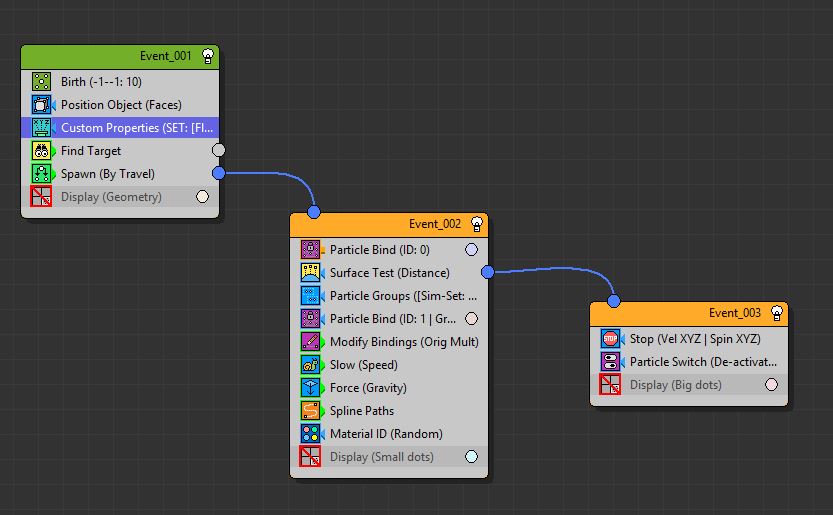This screenshot has height=515, width=833.
Task: Toggle the Display (Big dots) operator icon
Action: 610,385
